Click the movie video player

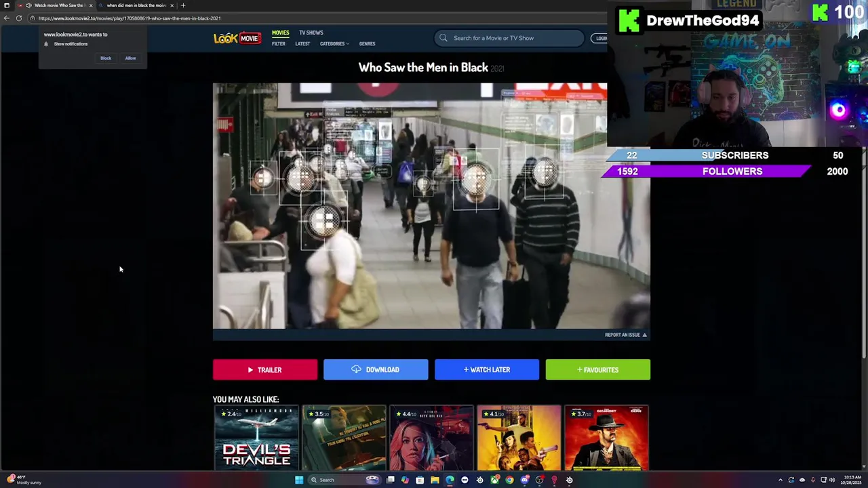[x=431, y=206]
